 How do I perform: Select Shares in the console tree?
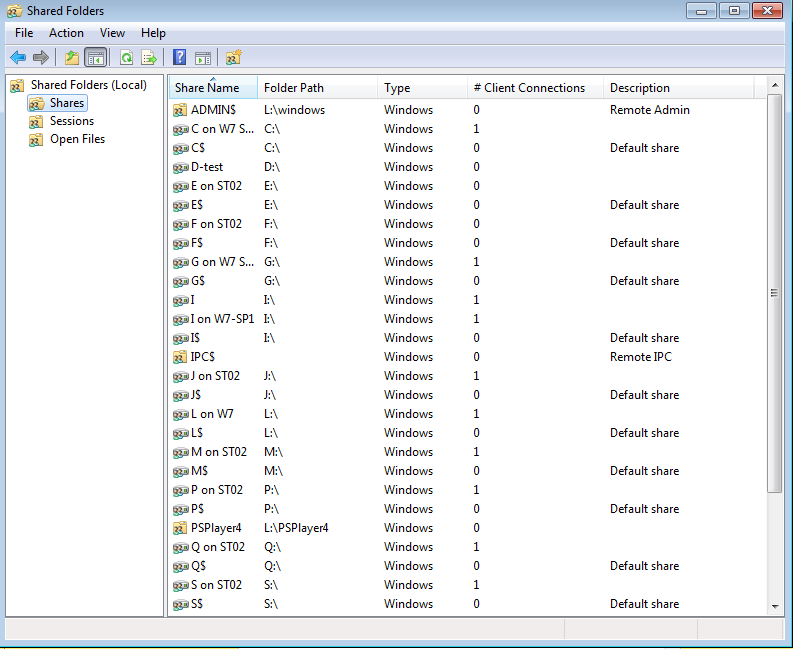67,103
